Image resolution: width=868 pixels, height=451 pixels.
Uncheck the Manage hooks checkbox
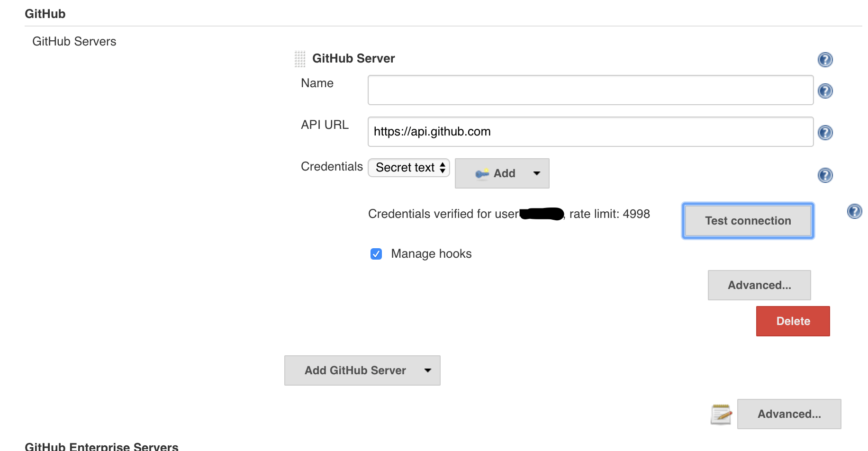[376, 254]
